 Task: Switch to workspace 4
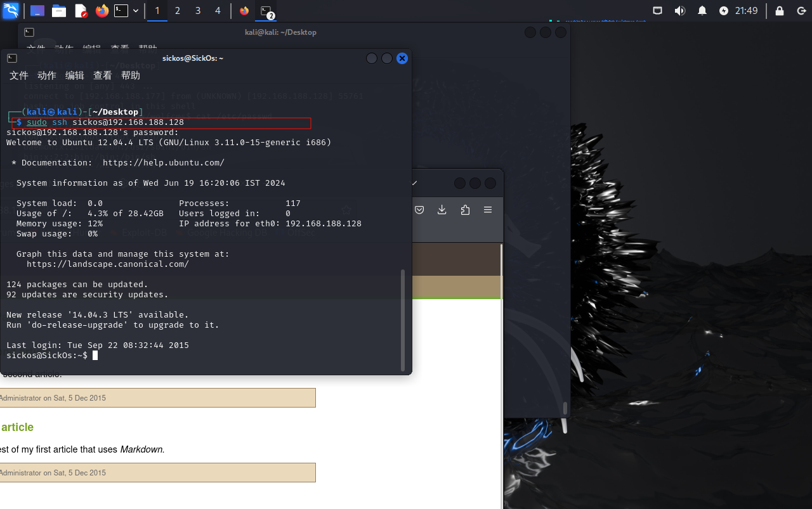point(218,11)
